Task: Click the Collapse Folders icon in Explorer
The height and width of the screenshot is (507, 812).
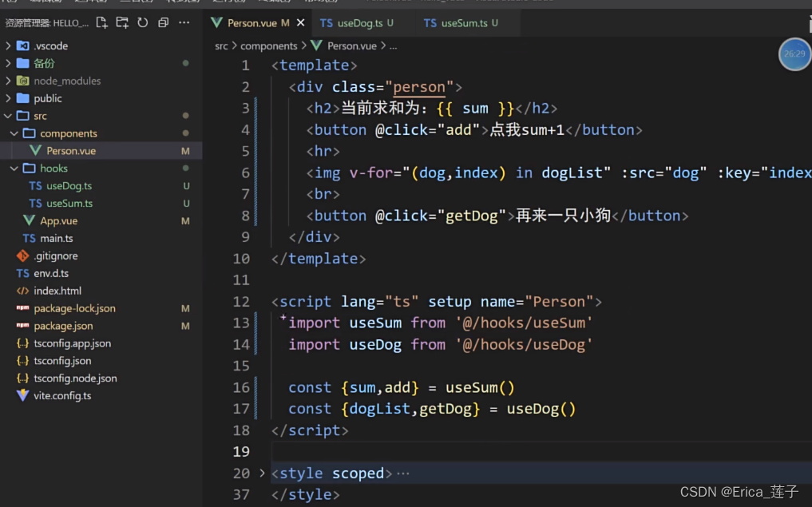Action: [161, 25]
